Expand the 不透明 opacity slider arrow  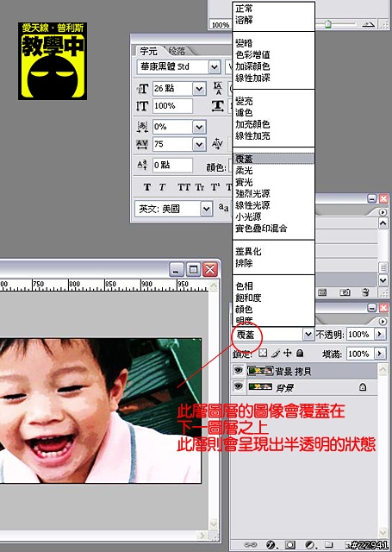[380, 334]
